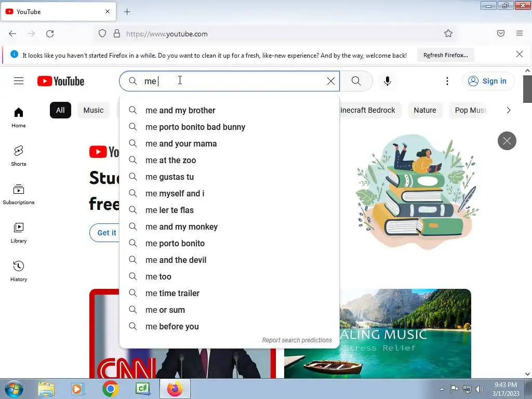Image resolution: width=532 pixels, height=399 pixels.
Task: Choose suggestion 'me at the zoo'
Action: click(x=229, y=160)
